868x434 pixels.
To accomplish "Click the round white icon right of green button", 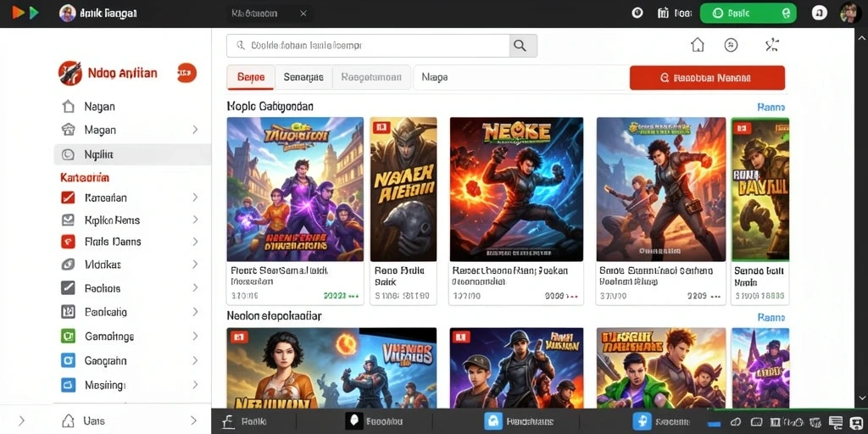I will pyautogui.click(x=820, y=14).
